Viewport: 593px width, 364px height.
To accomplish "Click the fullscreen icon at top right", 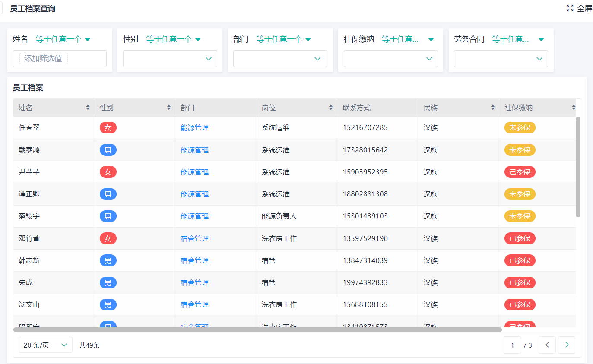I will 570,8.
